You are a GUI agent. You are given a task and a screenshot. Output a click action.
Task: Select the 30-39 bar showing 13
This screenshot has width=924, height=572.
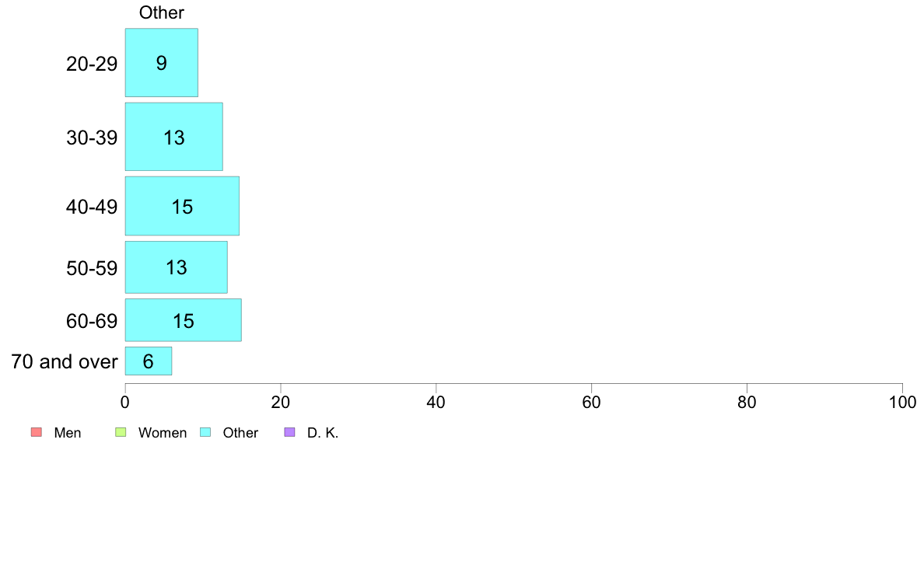coord(174,137)
